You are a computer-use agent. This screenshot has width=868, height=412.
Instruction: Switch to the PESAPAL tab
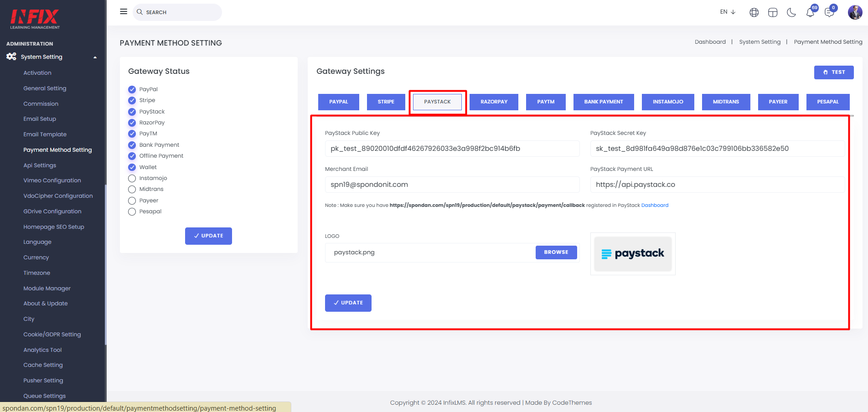tap(828, 102)
